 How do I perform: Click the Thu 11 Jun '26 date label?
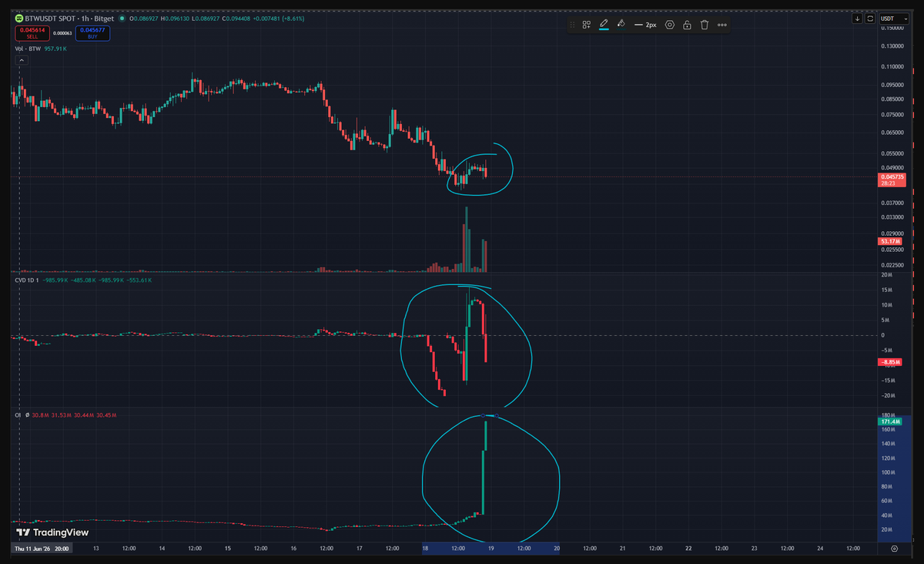pyautogui.click(x=42, y=549)
